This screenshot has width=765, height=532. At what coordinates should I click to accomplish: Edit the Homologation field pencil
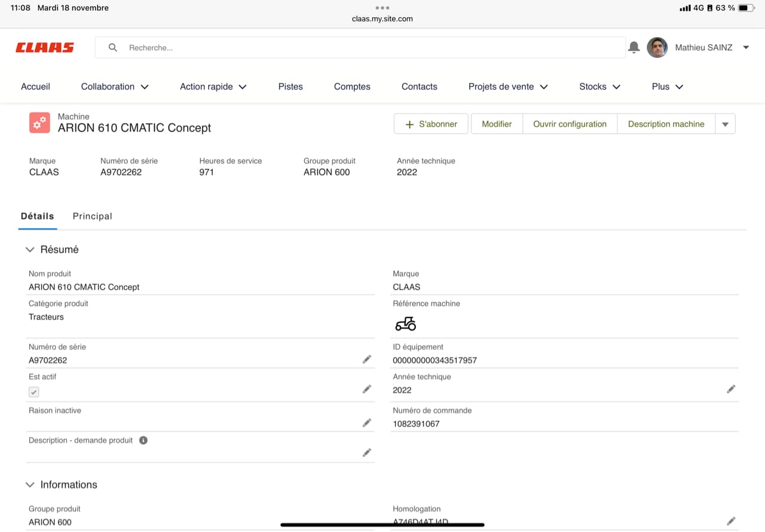[731, 521]
